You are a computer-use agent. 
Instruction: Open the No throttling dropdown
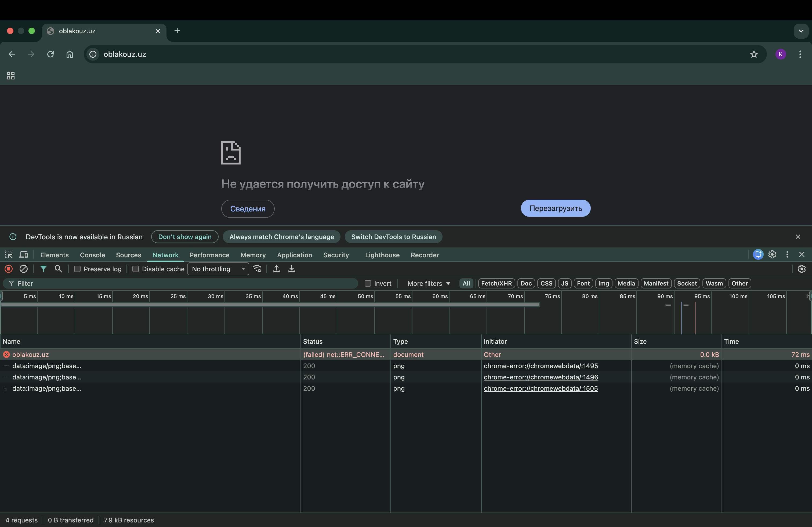tap(218, 269)
